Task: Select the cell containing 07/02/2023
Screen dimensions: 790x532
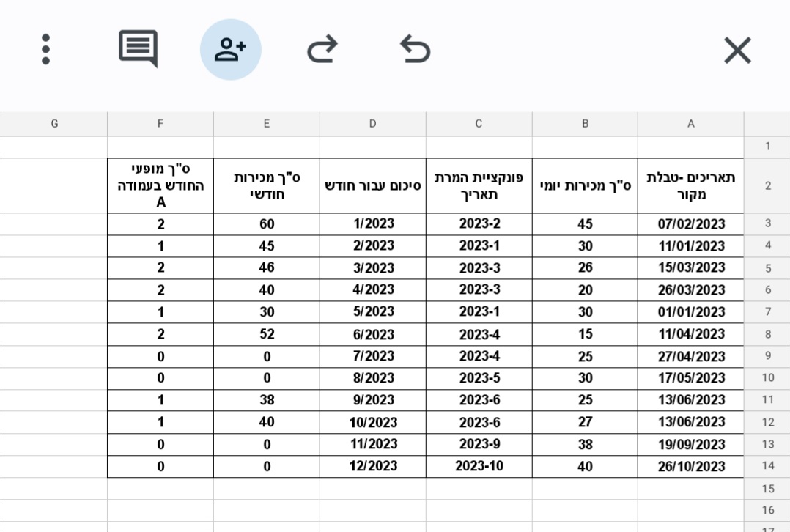Action: coord(690,223)
